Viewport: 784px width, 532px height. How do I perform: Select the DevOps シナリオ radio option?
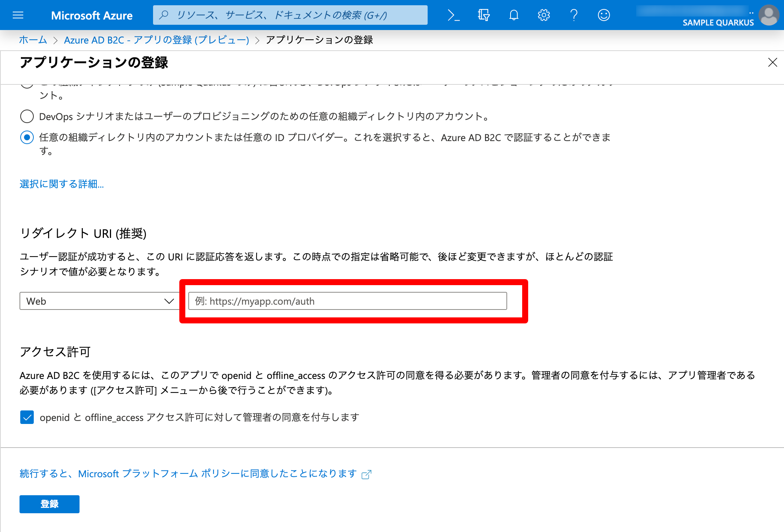point(27,116)
